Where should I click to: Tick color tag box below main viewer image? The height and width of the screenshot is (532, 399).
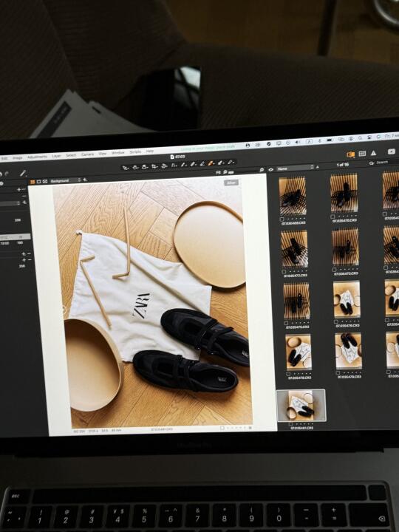coord(222,428)
